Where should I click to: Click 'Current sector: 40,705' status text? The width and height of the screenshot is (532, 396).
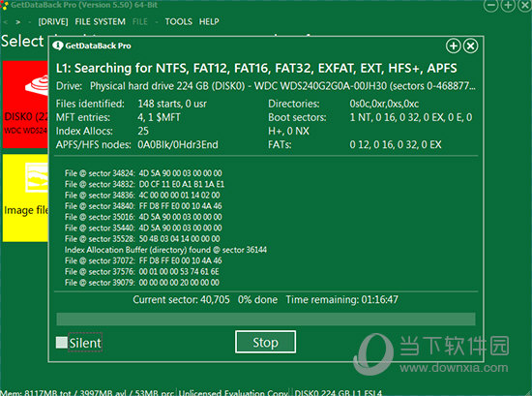click(181, 299)
